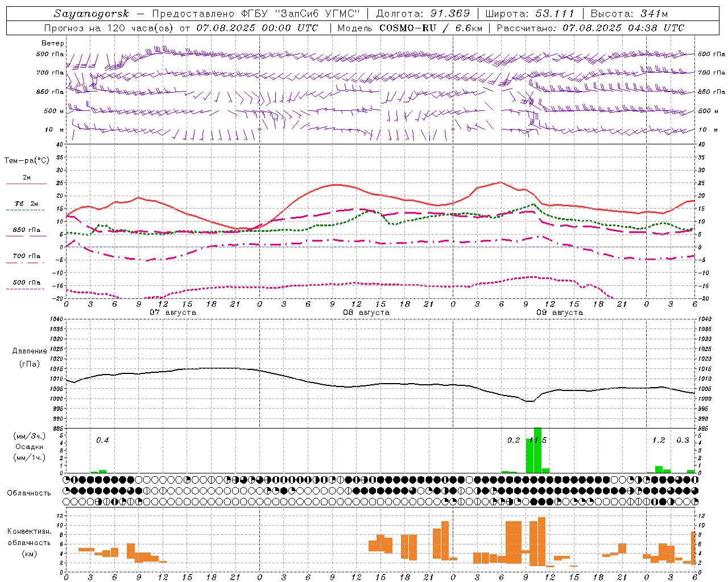
Task: Click the 'Конвективн.' convective cloud label
Action: [x=30, y=531]
